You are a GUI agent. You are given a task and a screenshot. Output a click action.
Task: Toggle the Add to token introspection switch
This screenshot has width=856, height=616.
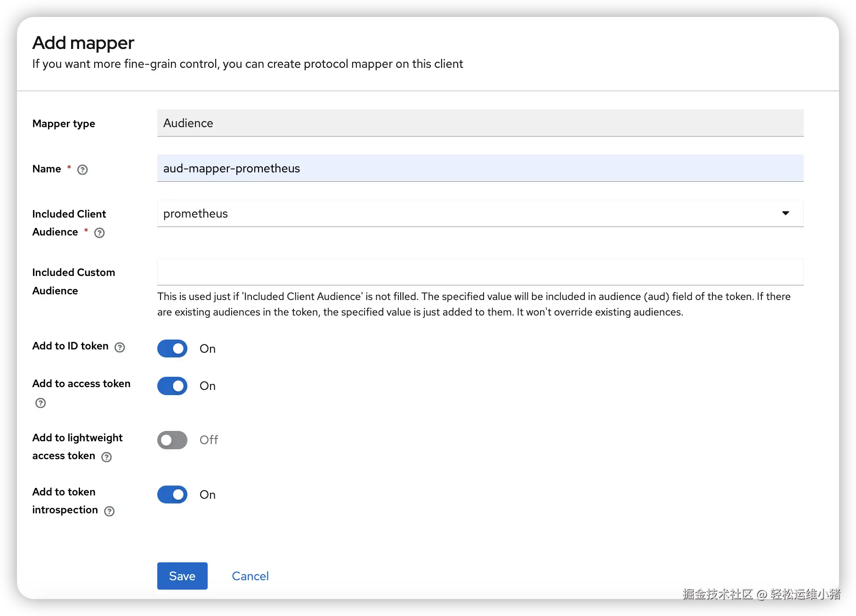[172, 494]
